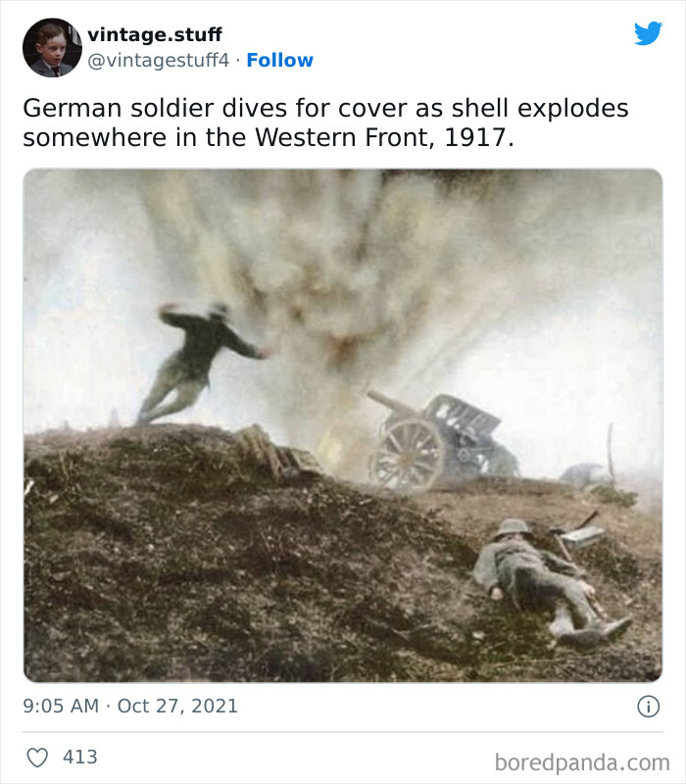Click the 9:05 AM posting time
Image resolution: width=686 pixels, height=784 pixels.
61,706
